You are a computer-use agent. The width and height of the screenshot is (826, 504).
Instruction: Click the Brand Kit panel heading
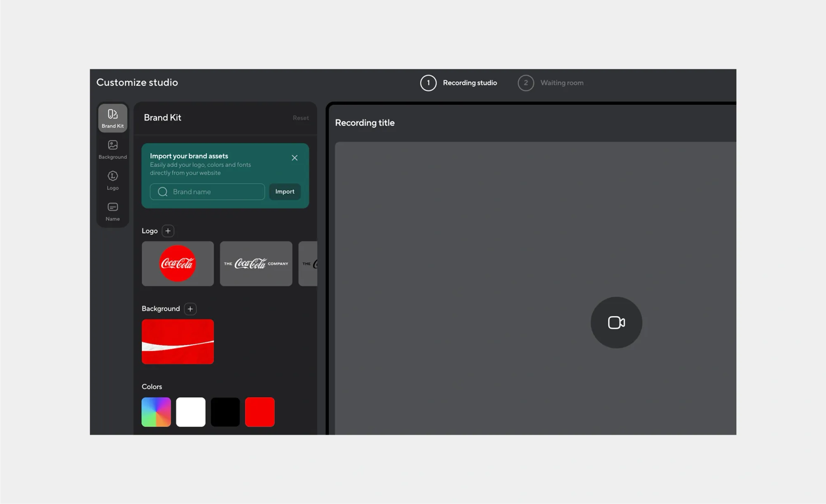162,118
